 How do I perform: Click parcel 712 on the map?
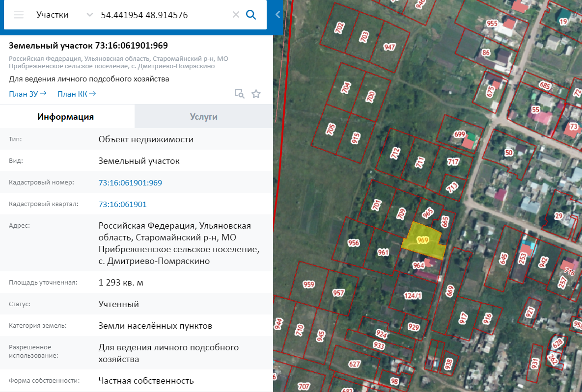pos(395,153)
